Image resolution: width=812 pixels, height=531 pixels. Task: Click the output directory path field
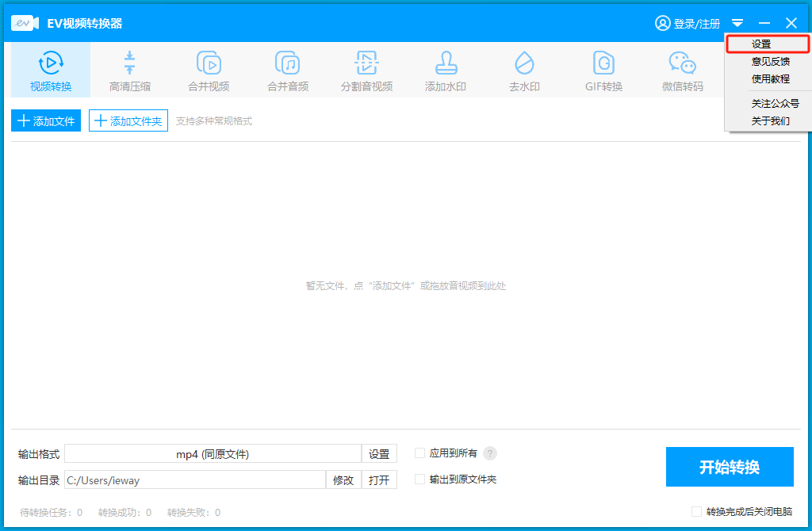click(x=195, y=479)
